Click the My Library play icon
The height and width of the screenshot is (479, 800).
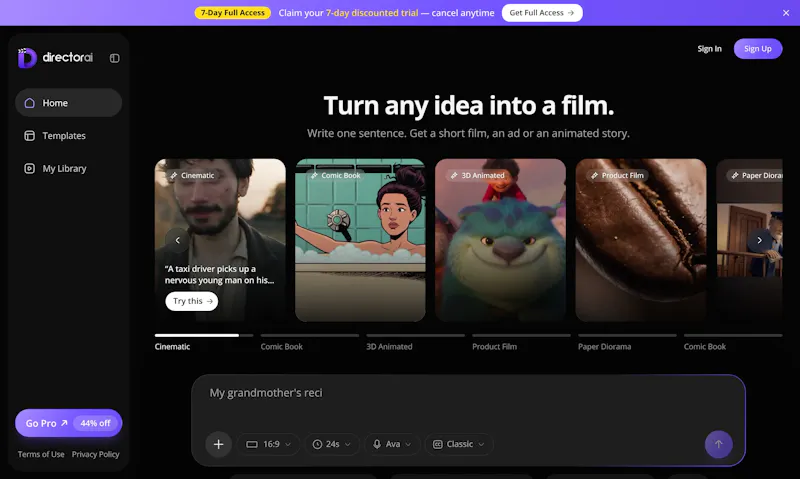click(x=30, y=168)
